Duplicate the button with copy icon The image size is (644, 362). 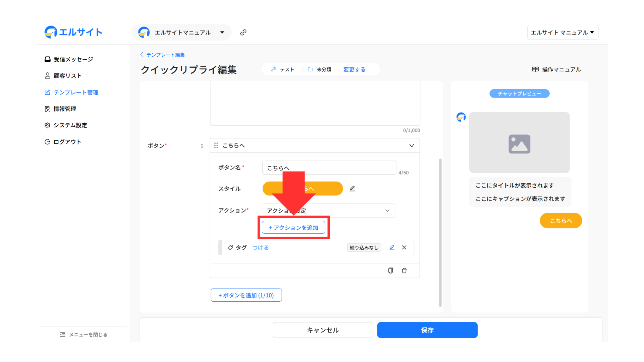click(x=390, y=270)
